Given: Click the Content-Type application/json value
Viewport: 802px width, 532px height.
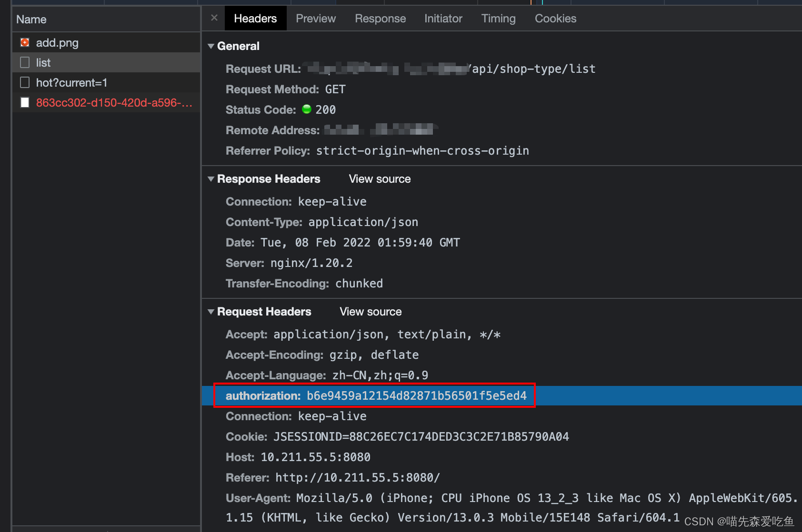Looking at the screenshot, I should [363, 222].
